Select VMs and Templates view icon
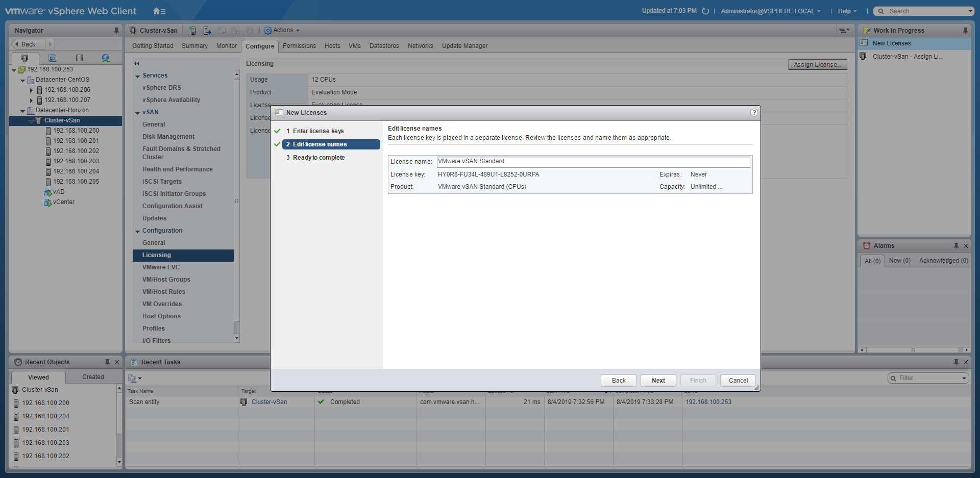This screenshot has width=980, height=478. point(52,58)
